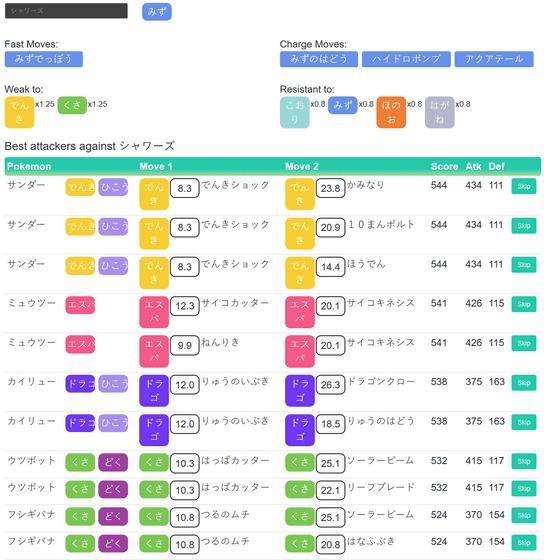Click the orange ほのお resistance badge

(x=391, y=112)
